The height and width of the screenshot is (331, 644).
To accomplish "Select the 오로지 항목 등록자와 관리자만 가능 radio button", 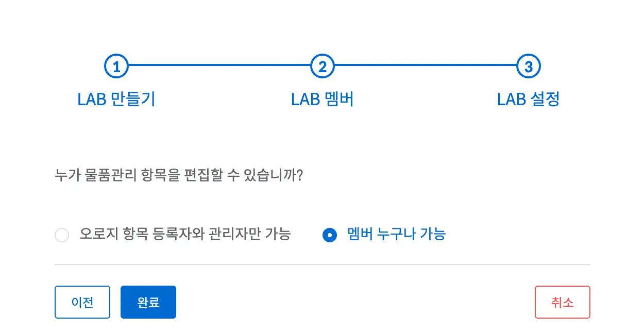I will pyautogui.click(x=62, y=236).
